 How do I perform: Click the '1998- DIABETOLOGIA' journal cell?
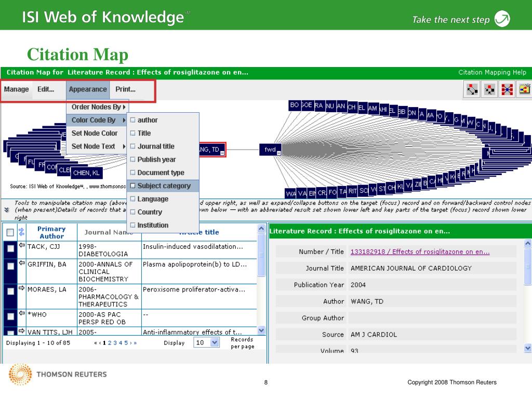point(109,250)
